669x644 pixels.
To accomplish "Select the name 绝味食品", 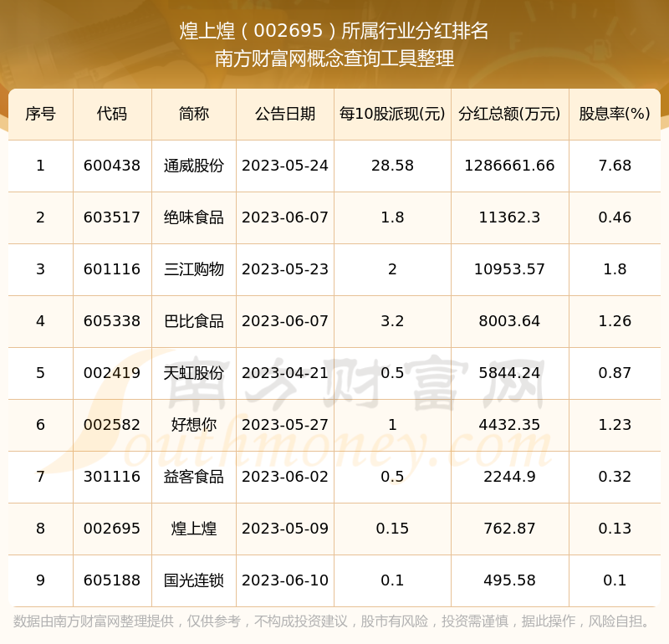I will pos(194,217).
